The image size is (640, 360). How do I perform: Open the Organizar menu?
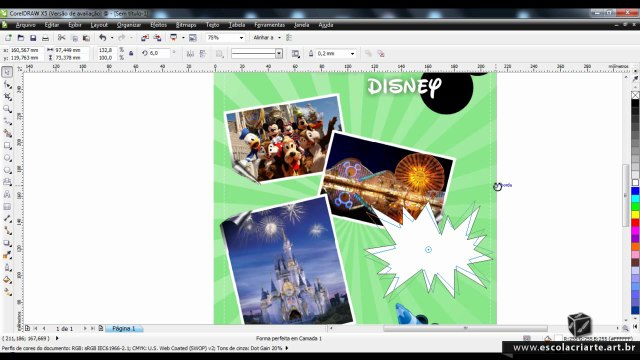[x=129, y=25]
